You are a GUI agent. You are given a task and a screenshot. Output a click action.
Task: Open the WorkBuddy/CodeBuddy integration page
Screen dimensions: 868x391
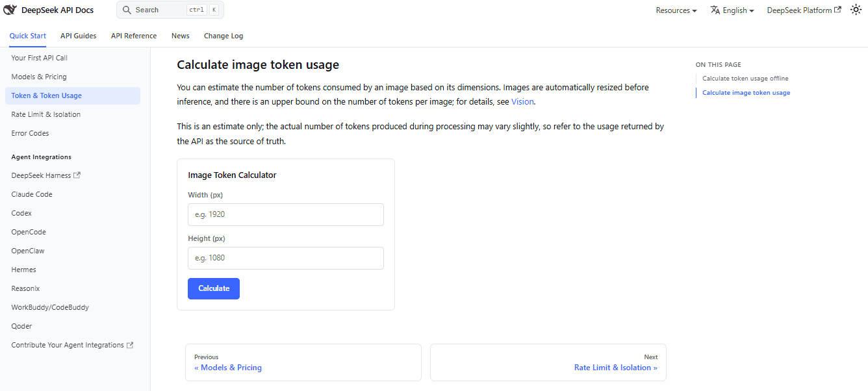tap(73, 307)
